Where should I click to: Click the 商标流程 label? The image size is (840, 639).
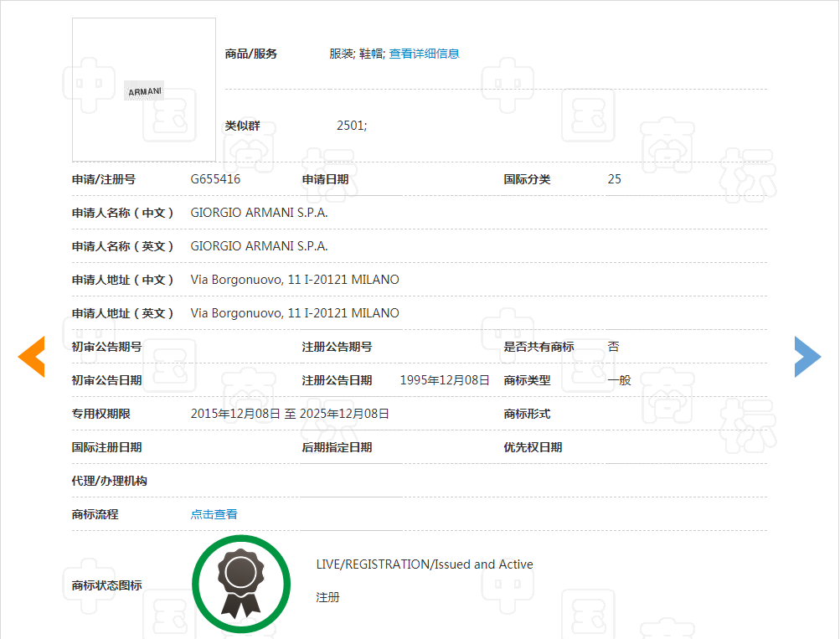click(95, 514)
